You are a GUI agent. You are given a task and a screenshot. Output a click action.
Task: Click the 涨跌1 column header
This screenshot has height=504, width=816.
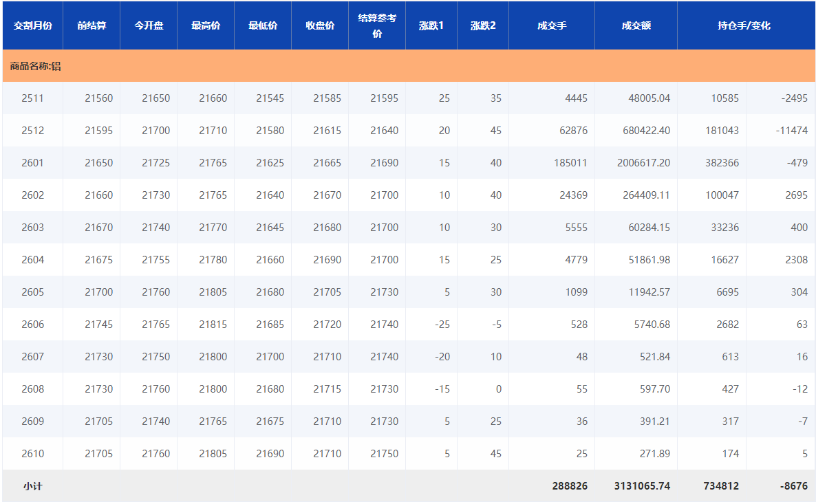431,25
